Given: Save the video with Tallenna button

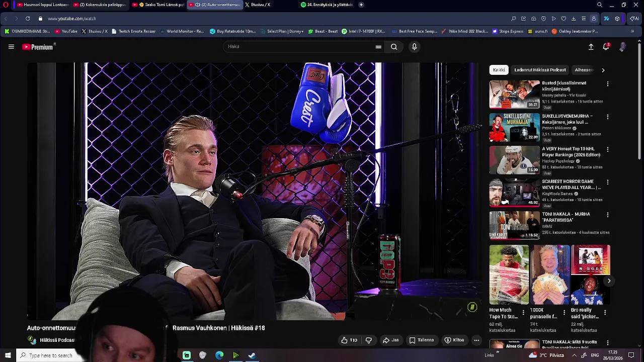Looking at the screenshot, I should [x=422, y=340].
